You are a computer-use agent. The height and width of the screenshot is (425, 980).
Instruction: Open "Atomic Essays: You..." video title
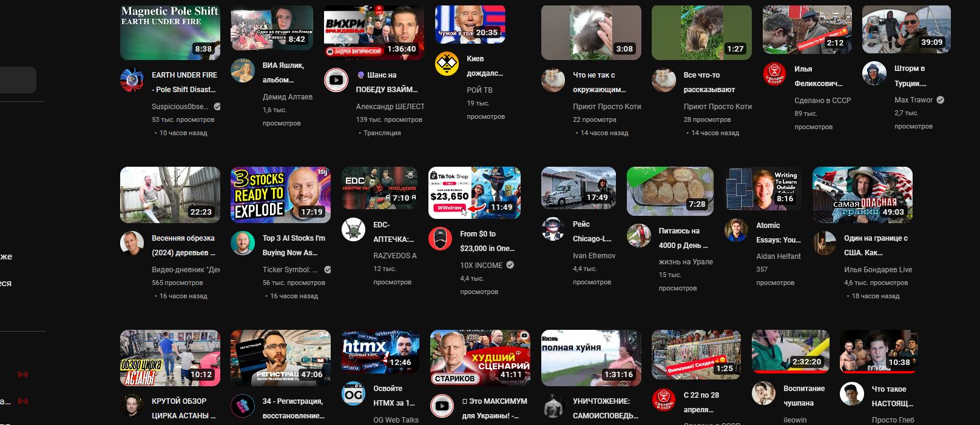tap(779, 232)
